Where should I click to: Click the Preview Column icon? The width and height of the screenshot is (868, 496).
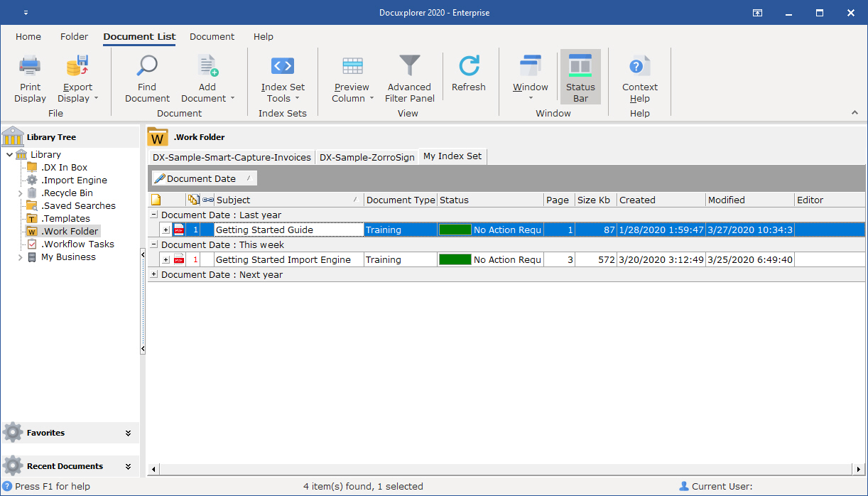click(352, 66)
